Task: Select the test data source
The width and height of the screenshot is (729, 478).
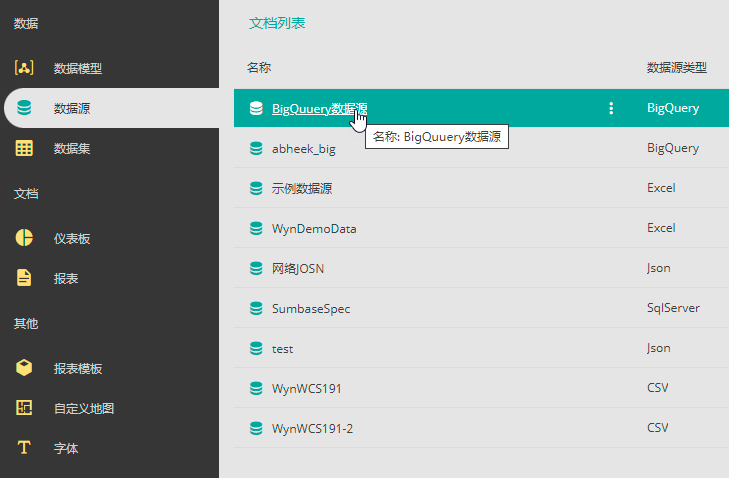Action: [282, 349]
